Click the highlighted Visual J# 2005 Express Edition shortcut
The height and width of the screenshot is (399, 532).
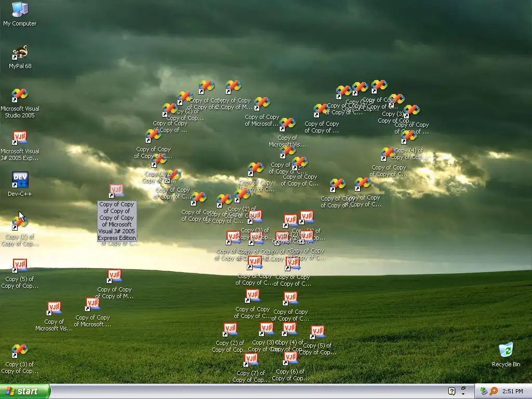(116, 191)
